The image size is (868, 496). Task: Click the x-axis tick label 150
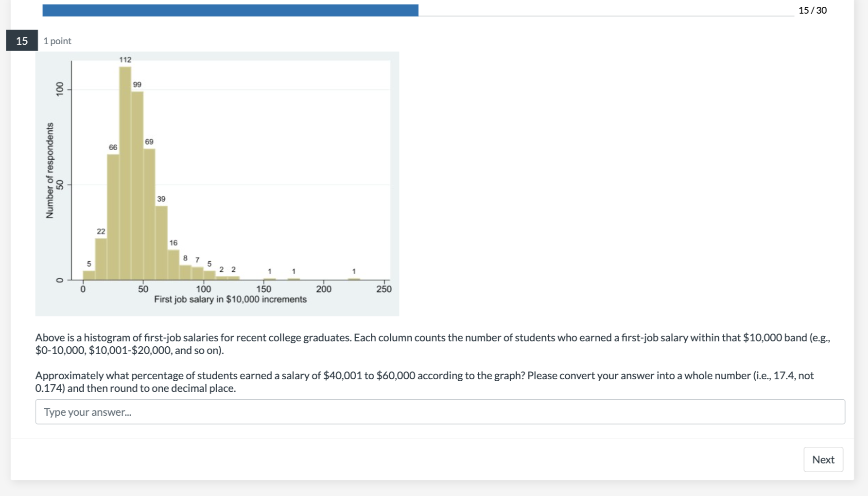[264, 289]
